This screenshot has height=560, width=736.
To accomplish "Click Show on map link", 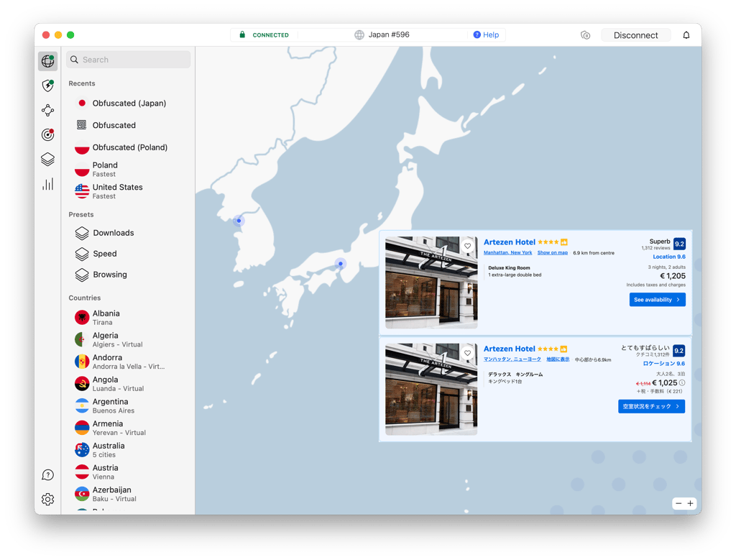I will point(553,252).
